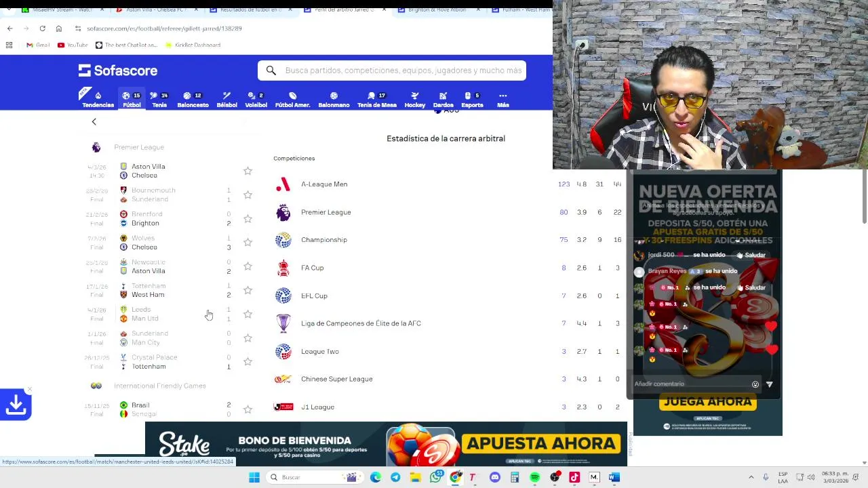Favorite the Crystal Palace vs Tottenham match
Screen dimensions: 868x488
pos(248,361)
